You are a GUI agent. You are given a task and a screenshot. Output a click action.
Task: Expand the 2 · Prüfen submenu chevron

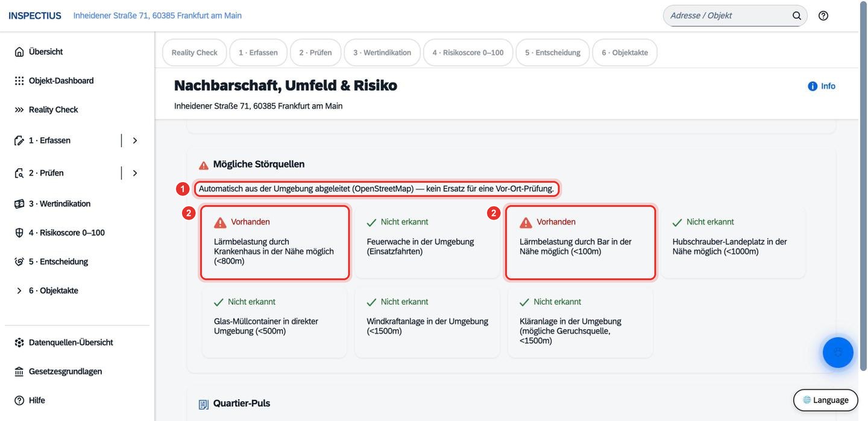(x=135, y=173)
